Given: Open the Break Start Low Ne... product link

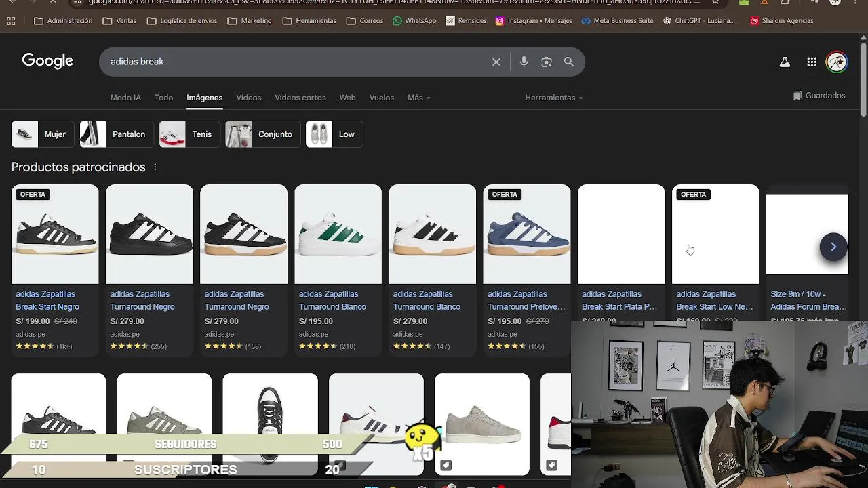Looking at the screenshot, I should tap(715, 300).
